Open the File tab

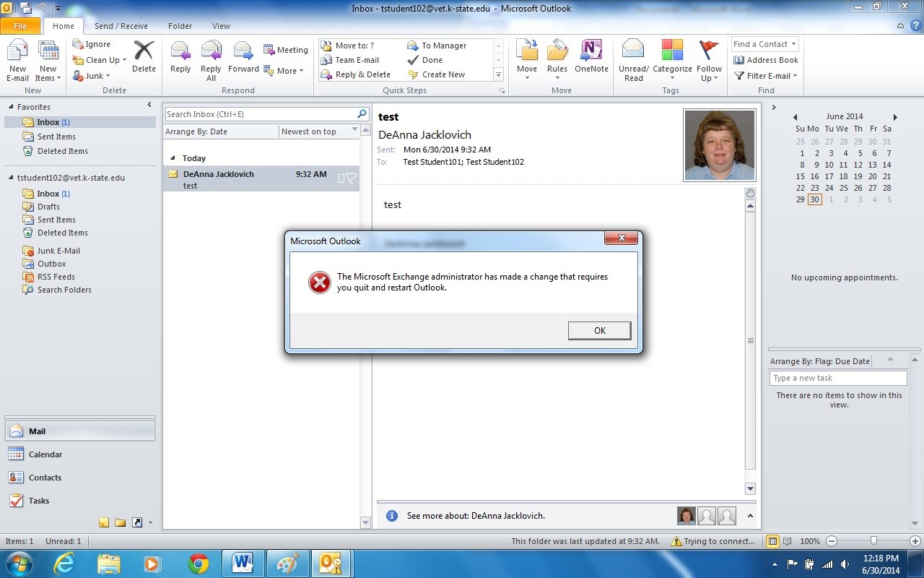pos(20,26)
